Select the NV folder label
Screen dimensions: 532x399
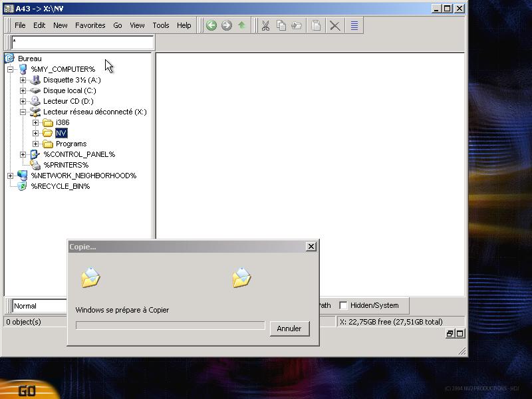tap(61, 133)
